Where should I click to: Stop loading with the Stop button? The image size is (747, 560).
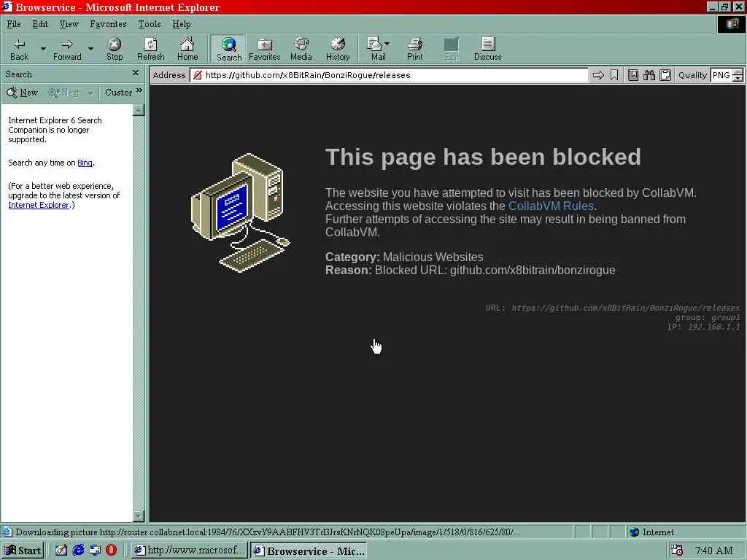[115, 49]
